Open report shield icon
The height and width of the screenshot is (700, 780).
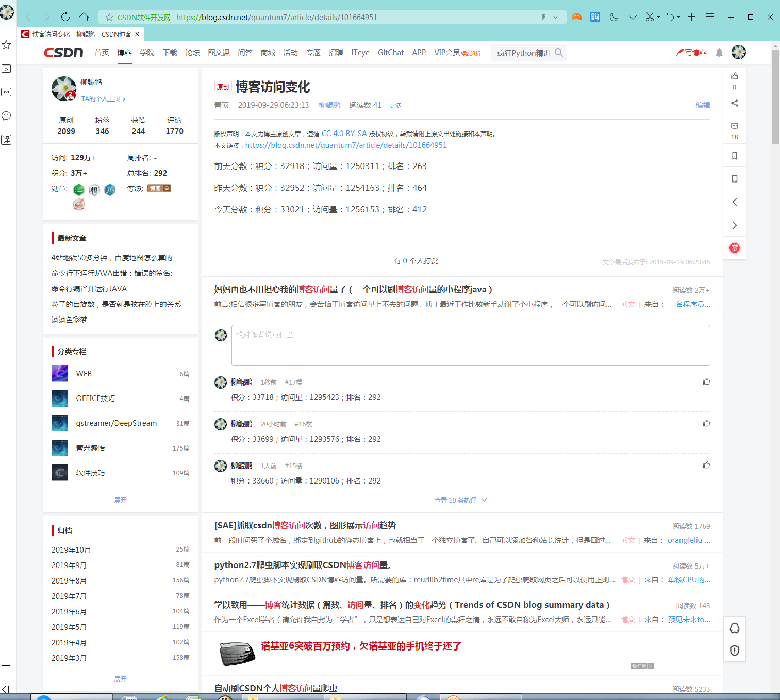(x=735, y=651)
